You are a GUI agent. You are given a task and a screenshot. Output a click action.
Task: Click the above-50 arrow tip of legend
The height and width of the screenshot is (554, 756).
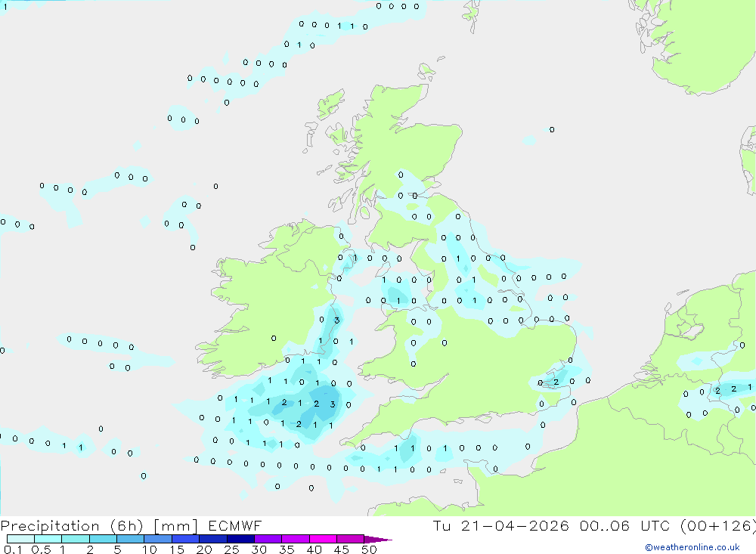point(377,540)
